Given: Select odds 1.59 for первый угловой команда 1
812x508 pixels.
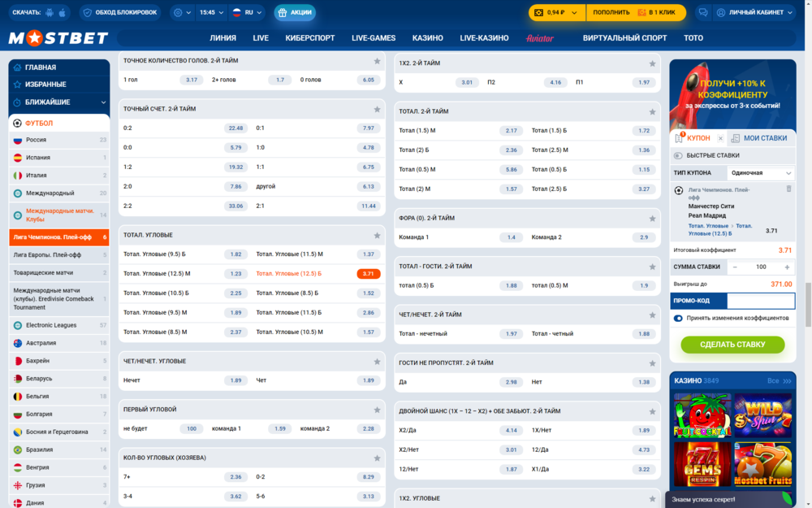Looking at the screenshot, I should [x=279, y=428].
